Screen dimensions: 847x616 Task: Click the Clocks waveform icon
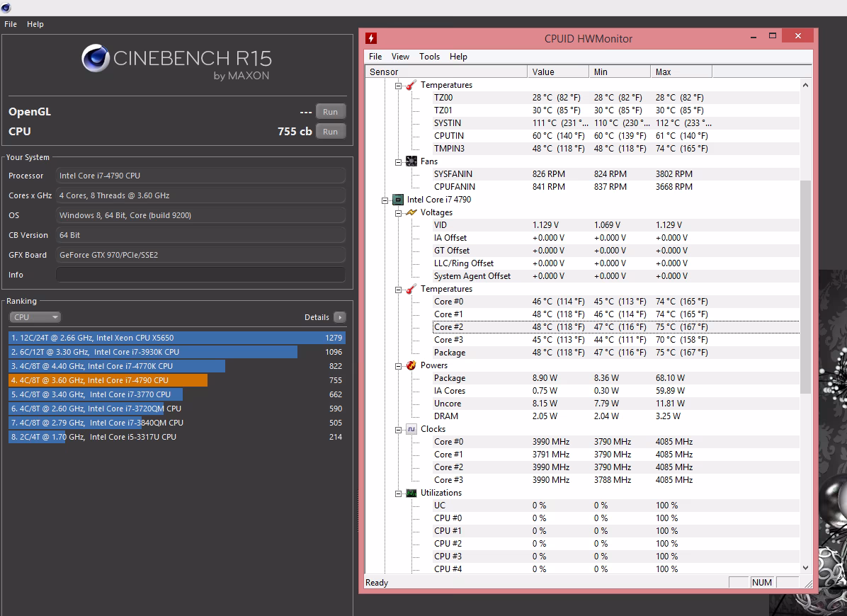click(x=411, y=429)
